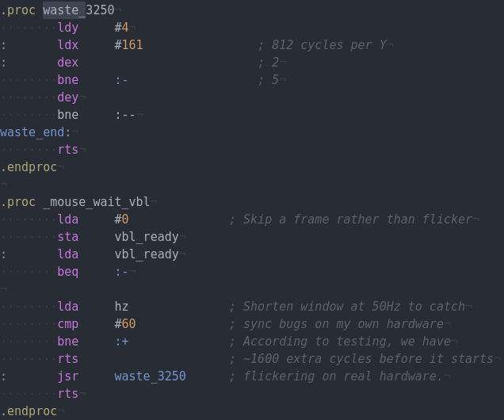This screenshot has width=504, height=420.
Task: Click the highlighted waste_3250 procedure name
Action: pyautogui.click(x=78, y=10)
